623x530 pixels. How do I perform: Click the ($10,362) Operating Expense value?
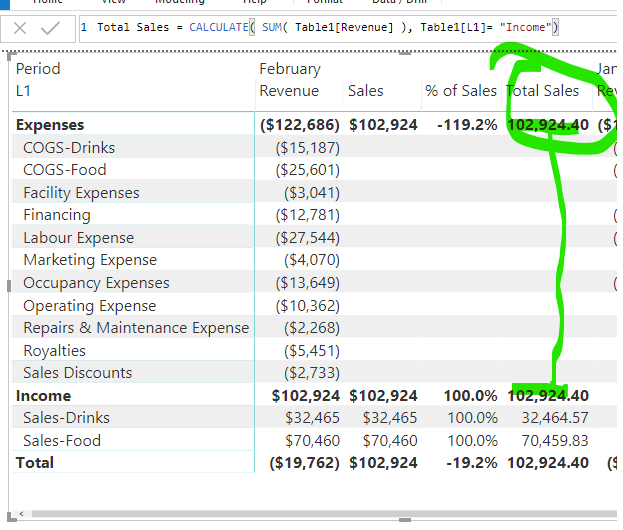(x=308, y=306)
